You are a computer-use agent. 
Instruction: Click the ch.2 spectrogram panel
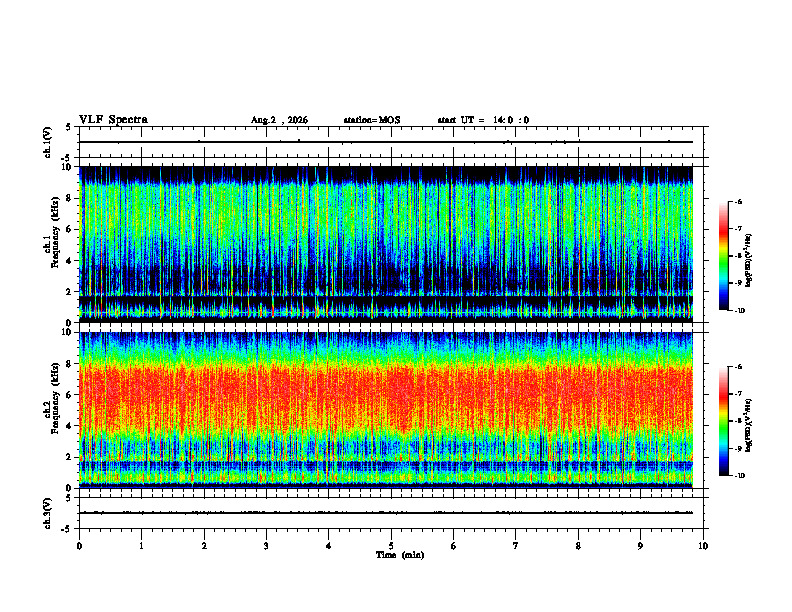point(386,410)
